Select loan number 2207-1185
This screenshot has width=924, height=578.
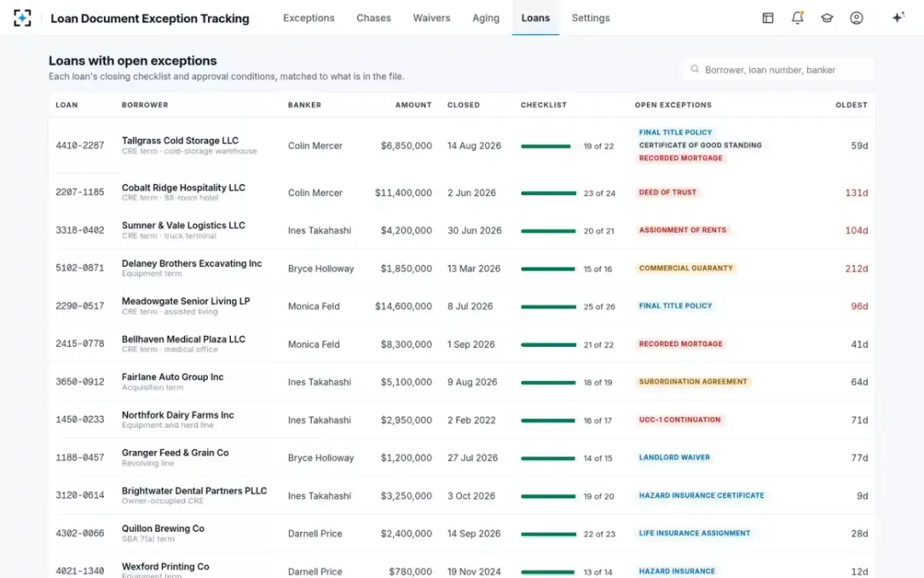click(x=80, y=193)
